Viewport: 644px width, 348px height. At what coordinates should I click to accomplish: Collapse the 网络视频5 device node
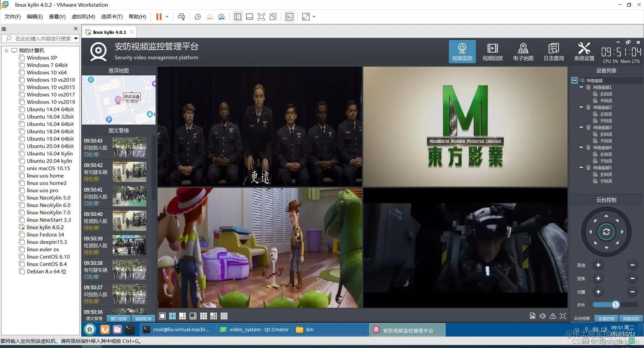tap(581, 168)
